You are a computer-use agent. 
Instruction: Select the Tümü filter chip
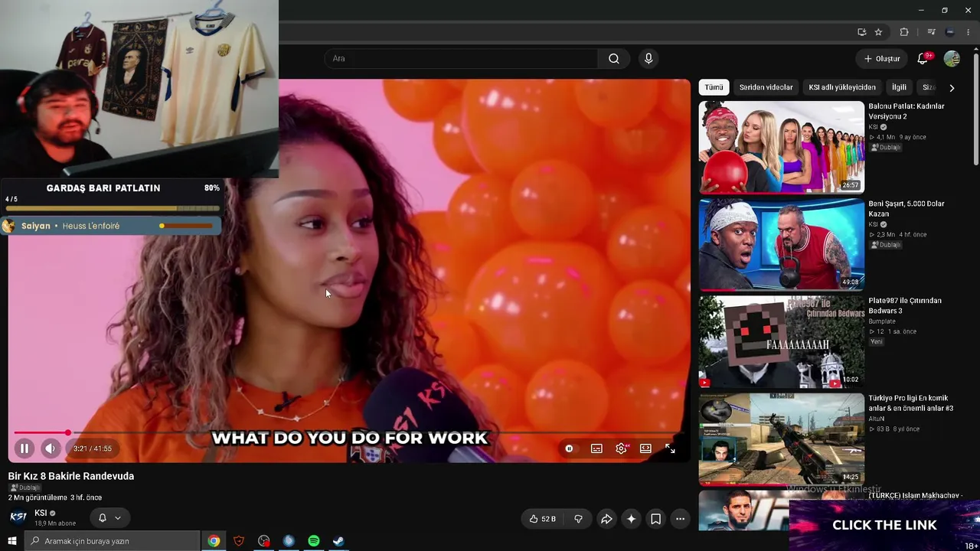[x=714, y=87]
